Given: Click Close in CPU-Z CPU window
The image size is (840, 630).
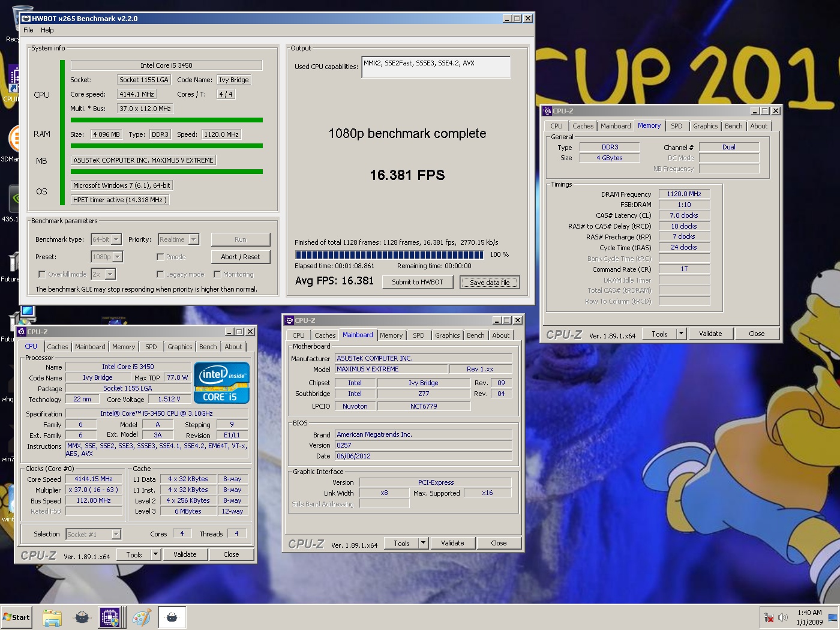Looking at the screenshot, I should click(231, 554).
